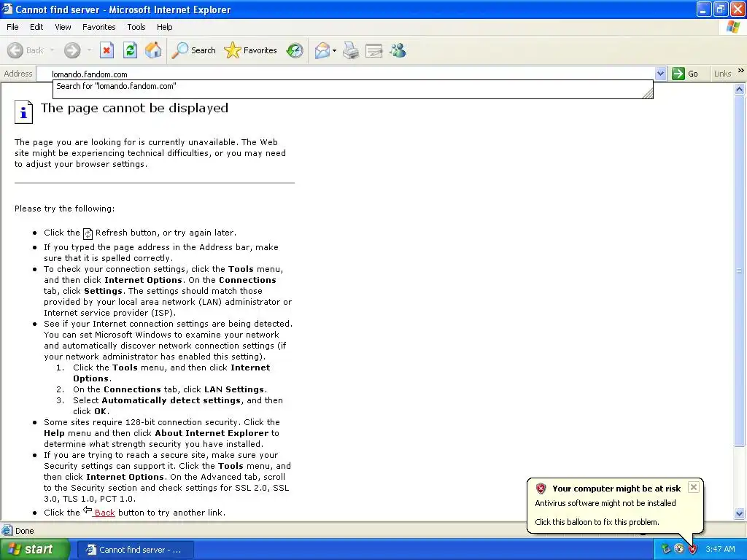Screen dimensions: 747x560
Task: Open the Back history dropdown arrow
Action: [52, 50]
